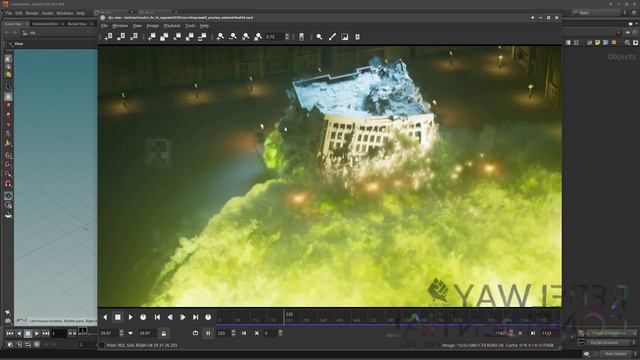Image resolution: width=640 pixels, height=360 pixels.
Task: Switch to the Animation Editor tab
Action: (45, 24)
